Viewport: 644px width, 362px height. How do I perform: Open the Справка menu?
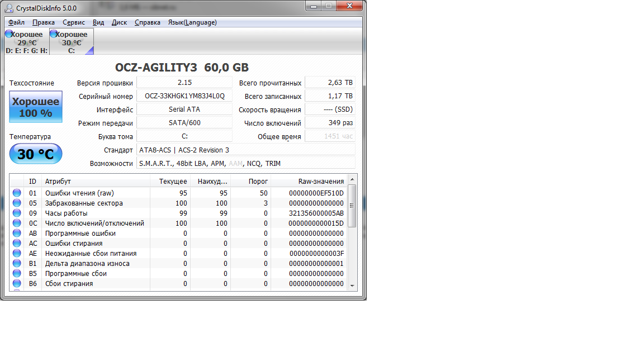click(x=148, y=22)
